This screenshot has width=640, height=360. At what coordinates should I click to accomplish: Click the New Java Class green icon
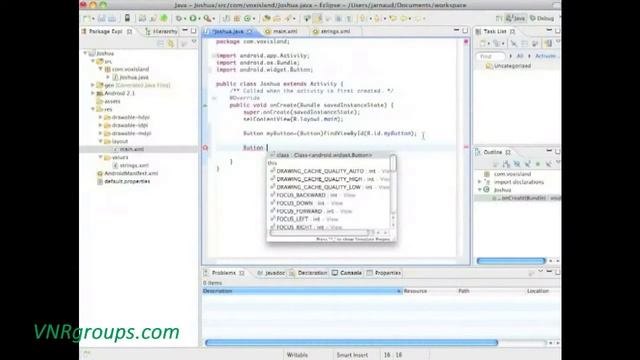[x=247, y=18]
